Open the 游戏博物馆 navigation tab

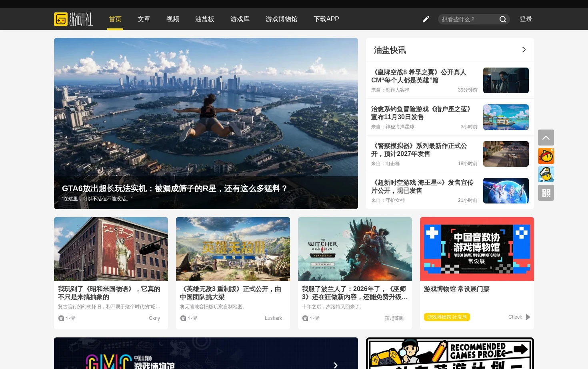(282, 19)
